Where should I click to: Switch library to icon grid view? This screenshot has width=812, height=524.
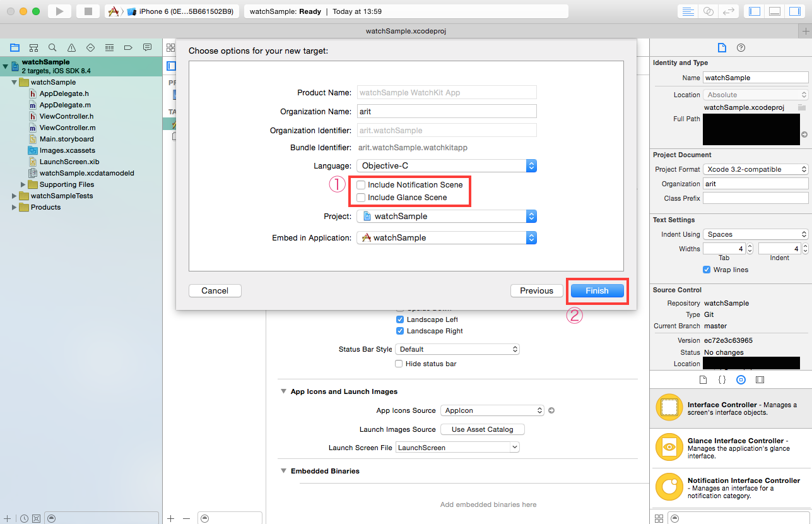(659, 518)
